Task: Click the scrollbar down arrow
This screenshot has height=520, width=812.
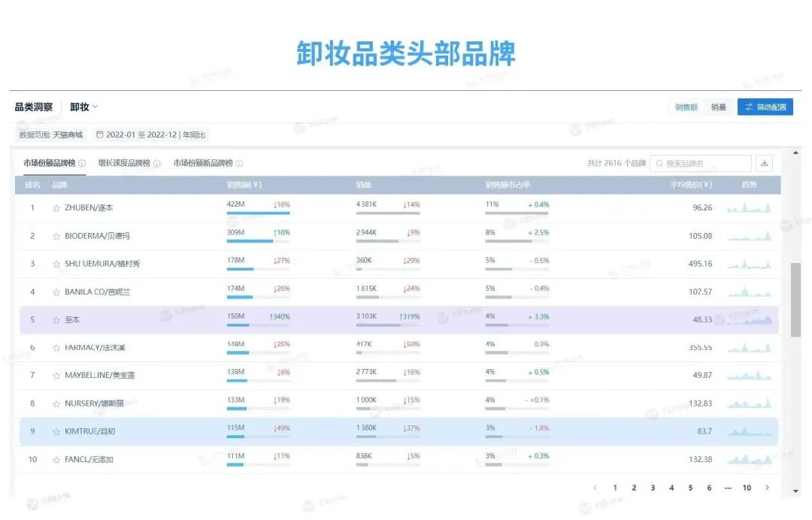Action: [x=795, y=491]
